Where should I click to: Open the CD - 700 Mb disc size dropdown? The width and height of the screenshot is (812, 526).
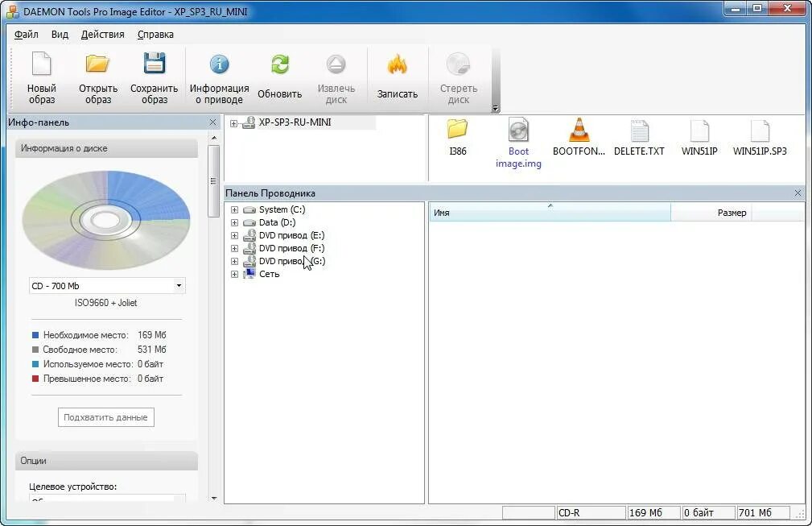coord(179,285)
